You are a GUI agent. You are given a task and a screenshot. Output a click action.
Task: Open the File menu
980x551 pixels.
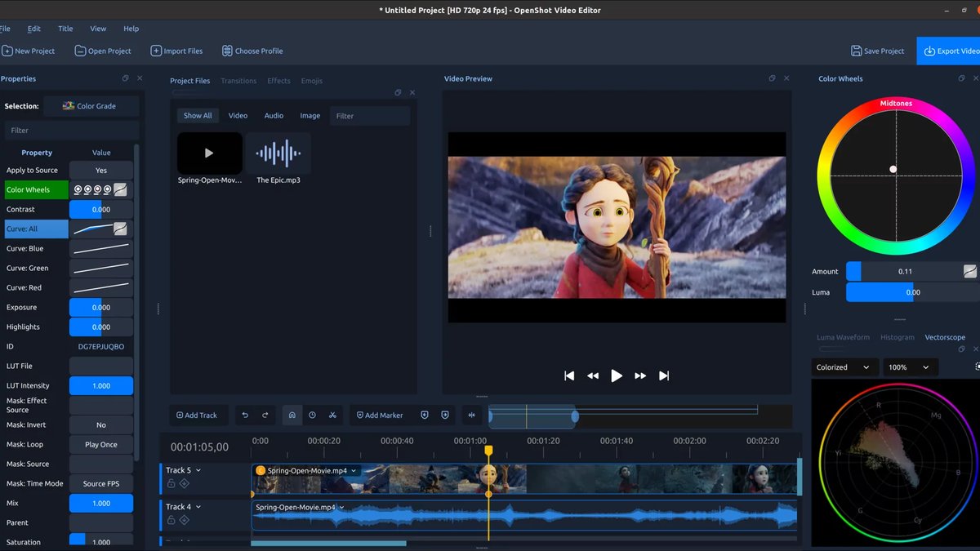[x=5, y=29]
